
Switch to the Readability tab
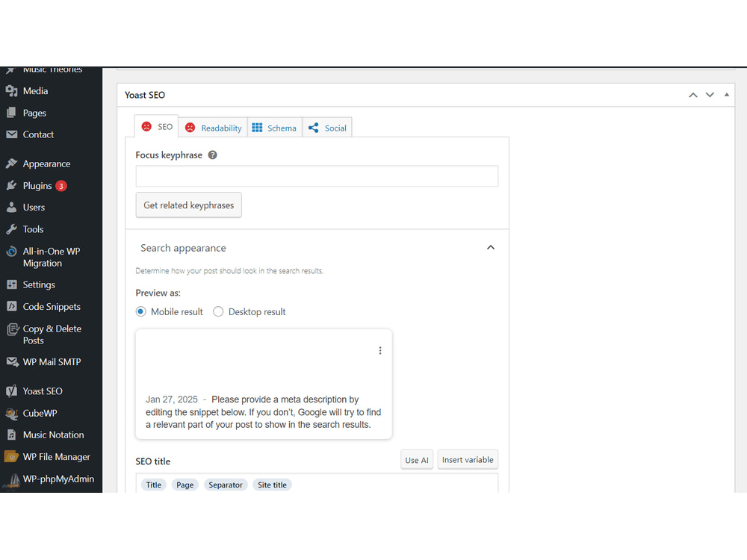click(x=213, y=128)
